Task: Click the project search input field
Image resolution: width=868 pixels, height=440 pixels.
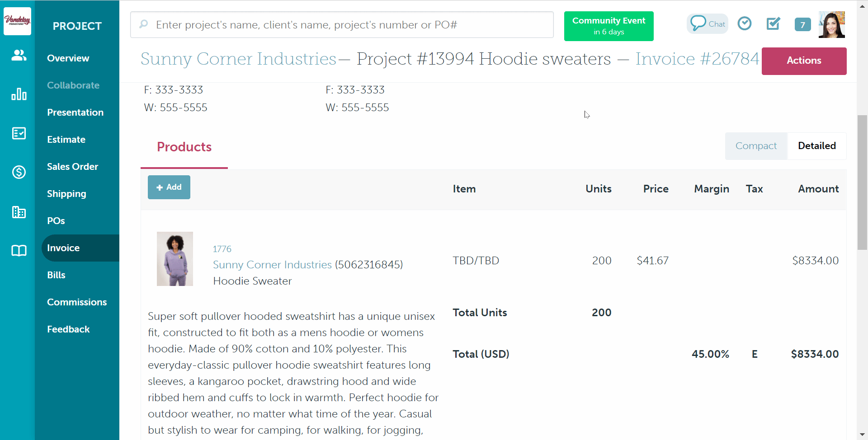Action: tap(342, 25)
